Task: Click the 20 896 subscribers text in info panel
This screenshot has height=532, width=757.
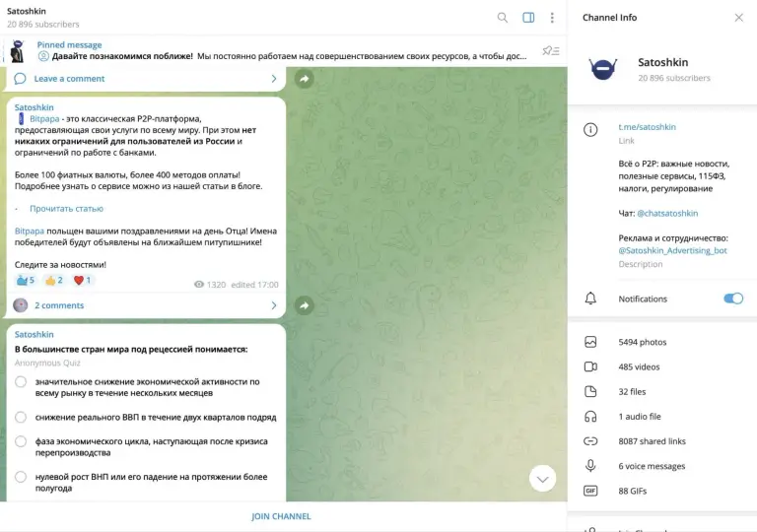Action: (674, 78)
